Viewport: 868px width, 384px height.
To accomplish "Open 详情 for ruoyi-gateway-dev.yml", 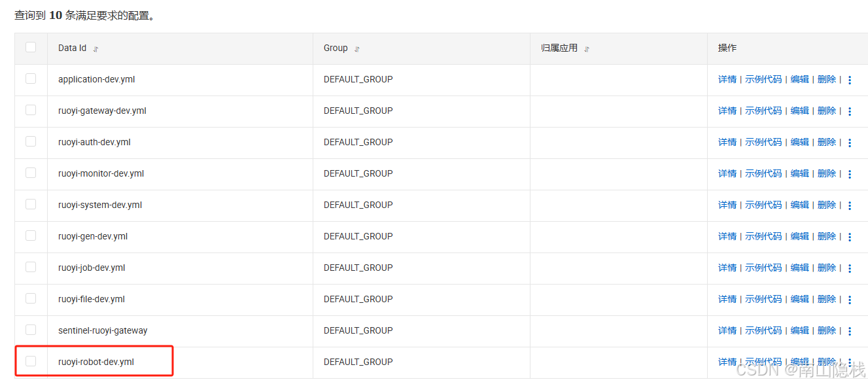I will pyautogui.click(x=727, y=111).
